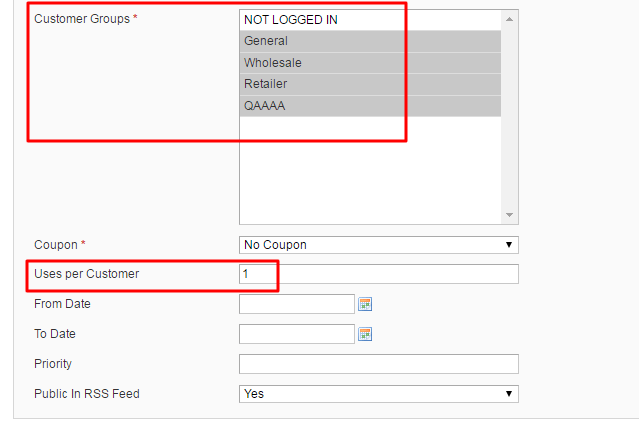Image resolution: width=639 pixels, height=428 pixels.
Task: Open the To Date calendar picker
Action: [x=365, y=334]
